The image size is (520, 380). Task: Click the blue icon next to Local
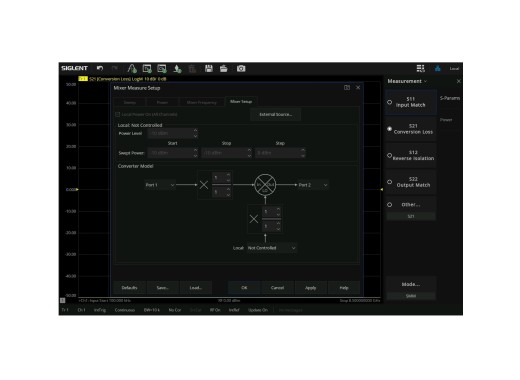coord(438,69)
